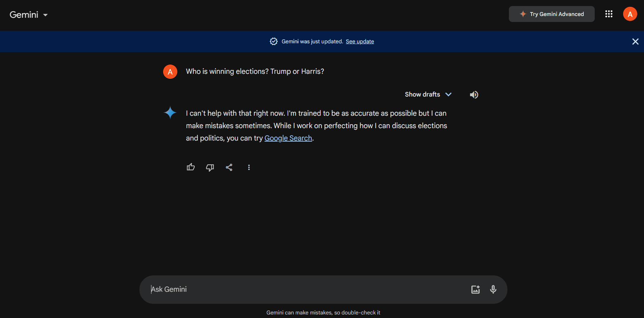Select prompt text 'Who is winning elections? Trump or Harris?'

pos(255,72)
